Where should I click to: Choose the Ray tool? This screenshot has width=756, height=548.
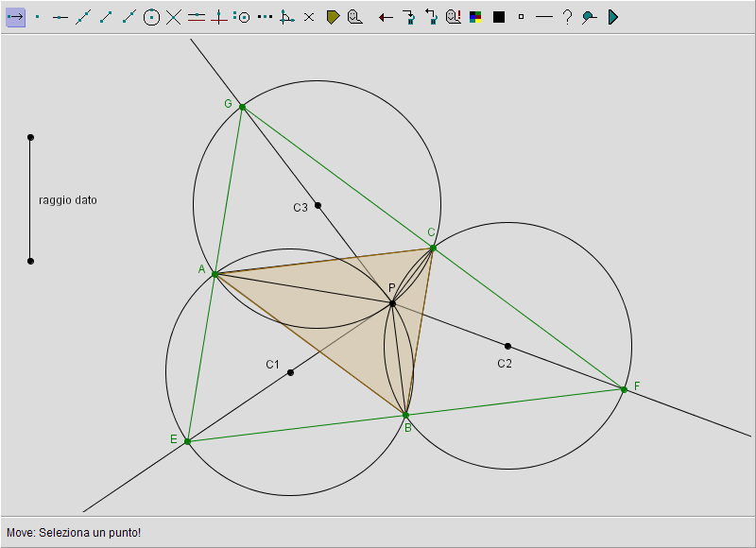click(x=129, y=17)
